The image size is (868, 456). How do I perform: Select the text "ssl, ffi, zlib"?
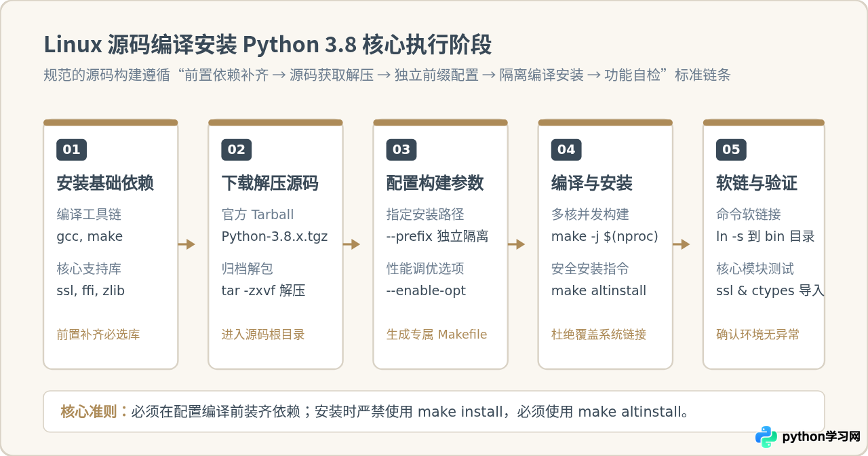[91, 291]
